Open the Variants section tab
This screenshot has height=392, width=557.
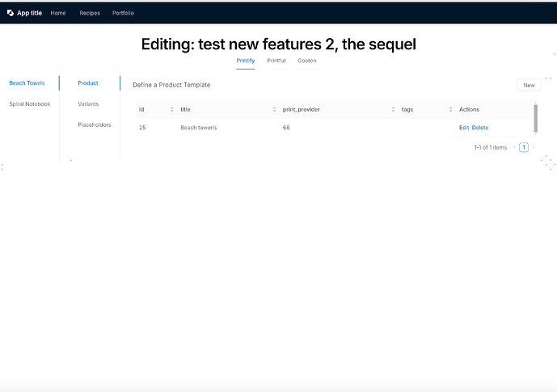click(x=88, y=104)
